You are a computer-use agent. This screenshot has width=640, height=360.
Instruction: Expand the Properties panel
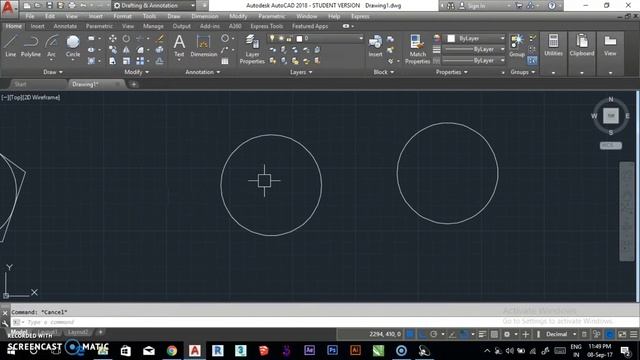[451, 72]
